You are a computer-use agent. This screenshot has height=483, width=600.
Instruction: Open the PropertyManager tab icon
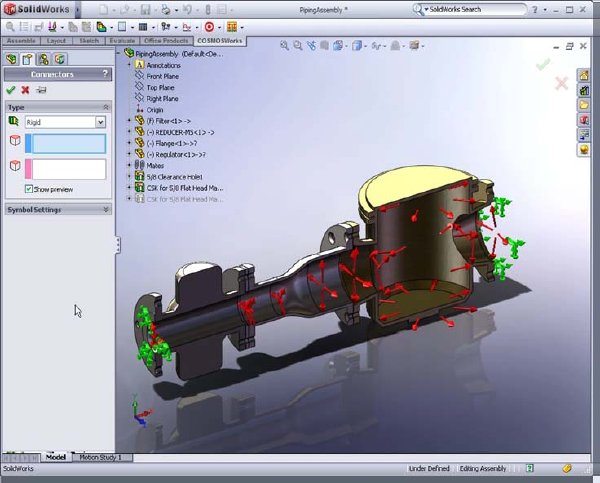28,59
